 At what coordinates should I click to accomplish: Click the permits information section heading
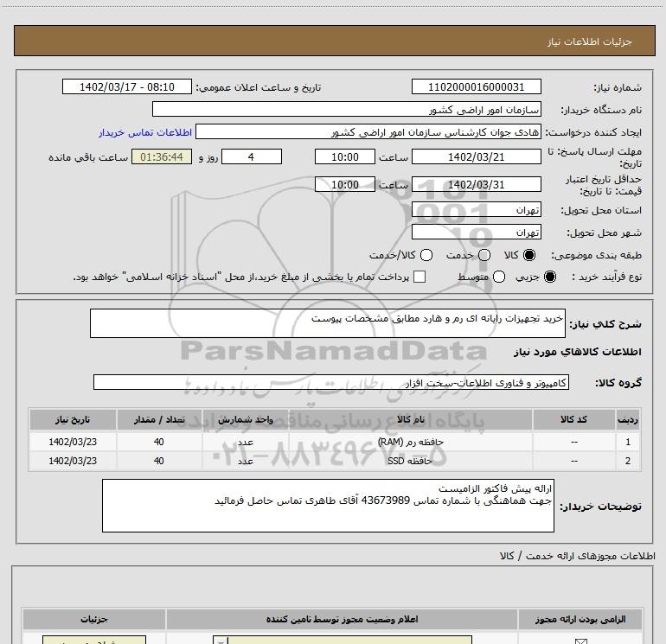(577, 556)
